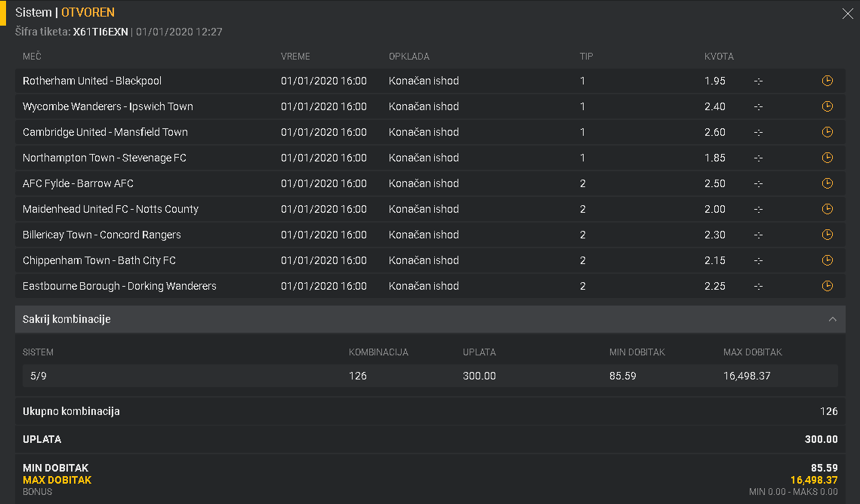Click Ukupno kombinacija total row
Image resolution: width=860 pixels, height=504 pixels.
point(430,411)
